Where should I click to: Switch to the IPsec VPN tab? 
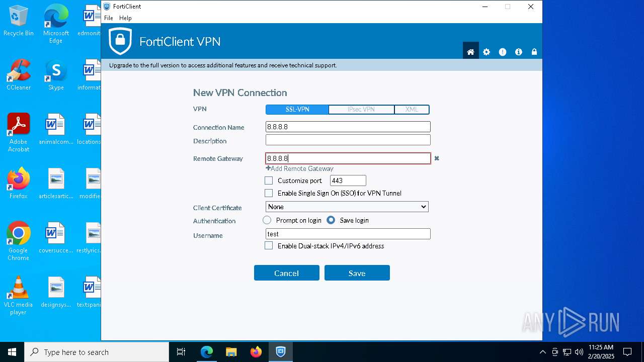(361, 110)
